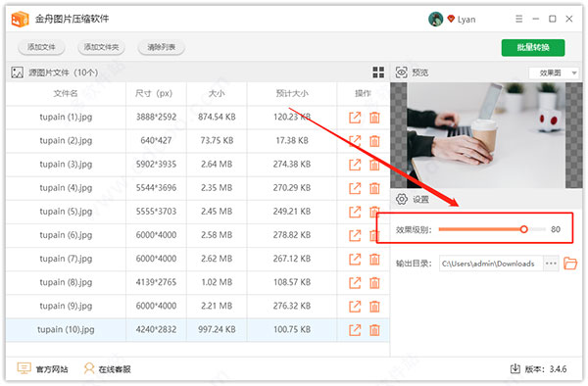This screenshot has width=588, height=386.
Task: Delete tupain (9).jpg from the list
Action: pyautogui.click(x=374, y=307)
